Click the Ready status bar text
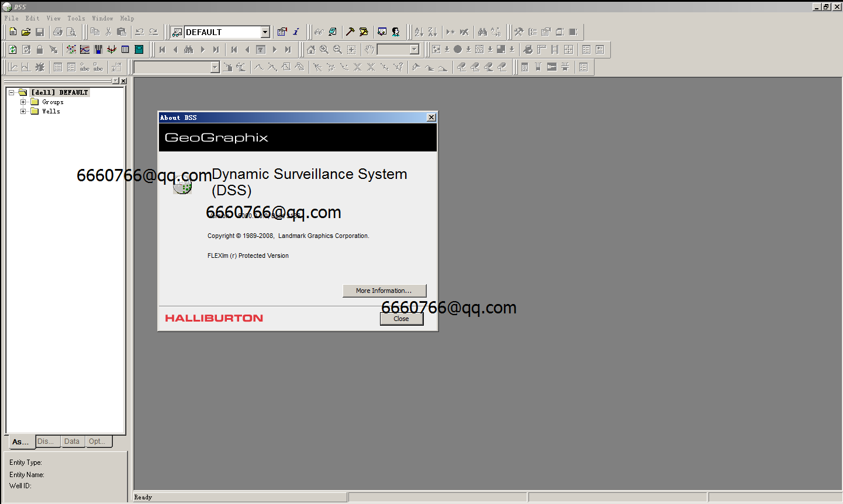Image resolution: width=843 pixels, height=504 pixels. [x=143, y=497]
